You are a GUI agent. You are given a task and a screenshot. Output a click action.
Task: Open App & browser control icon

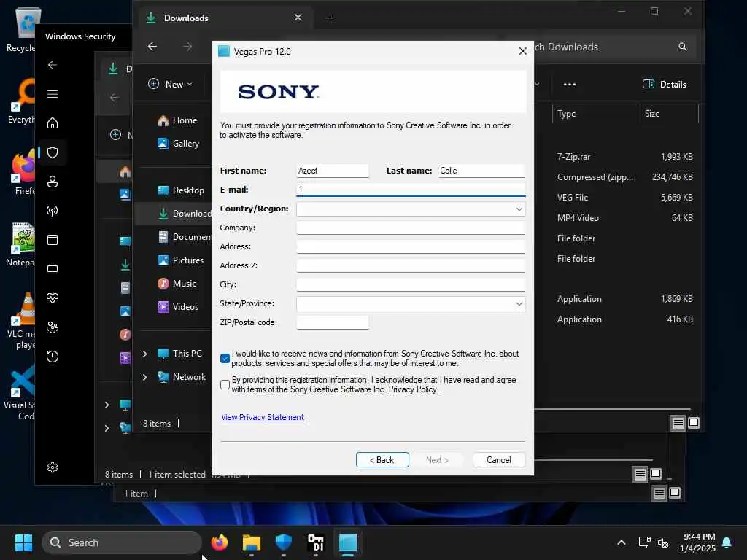pos(53,240)
